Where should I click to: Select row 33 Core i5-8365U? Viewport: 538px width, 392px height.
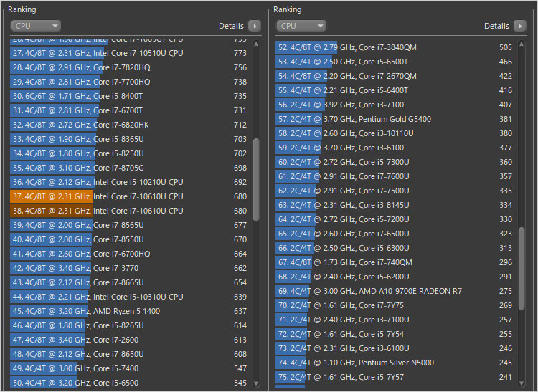tap(131, 139)
